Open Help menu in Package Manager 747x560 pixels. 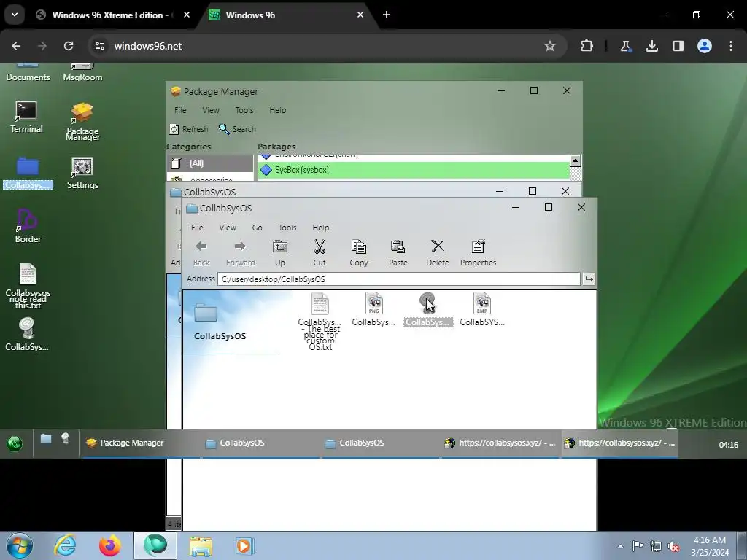277,110
